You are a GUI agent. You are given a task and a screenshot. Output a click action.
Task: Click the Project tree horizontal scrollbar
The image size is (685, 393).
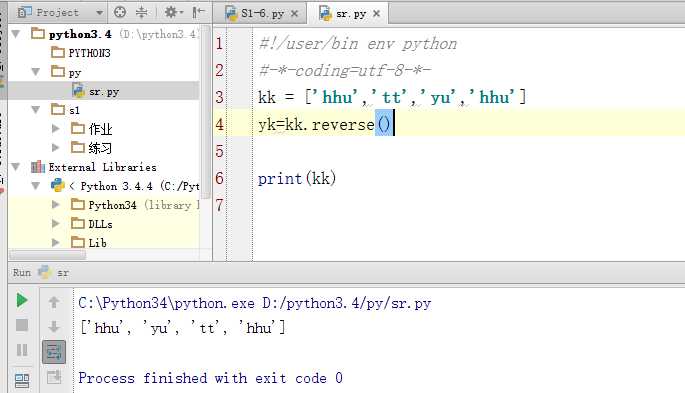(x=48, y=255)
